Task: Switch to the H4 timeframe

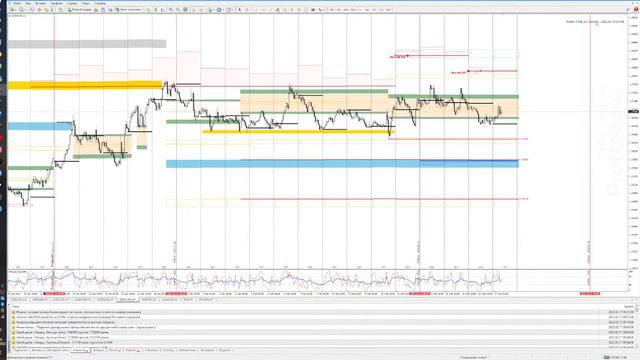Action: point(367,9)
